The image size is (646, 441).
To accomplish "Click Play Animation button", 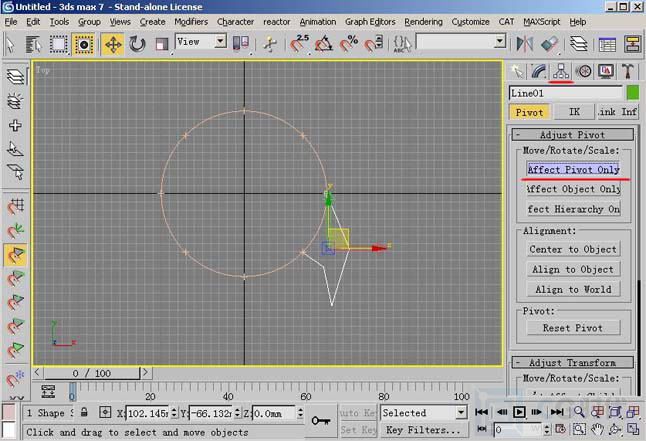I will pos(519,412).
